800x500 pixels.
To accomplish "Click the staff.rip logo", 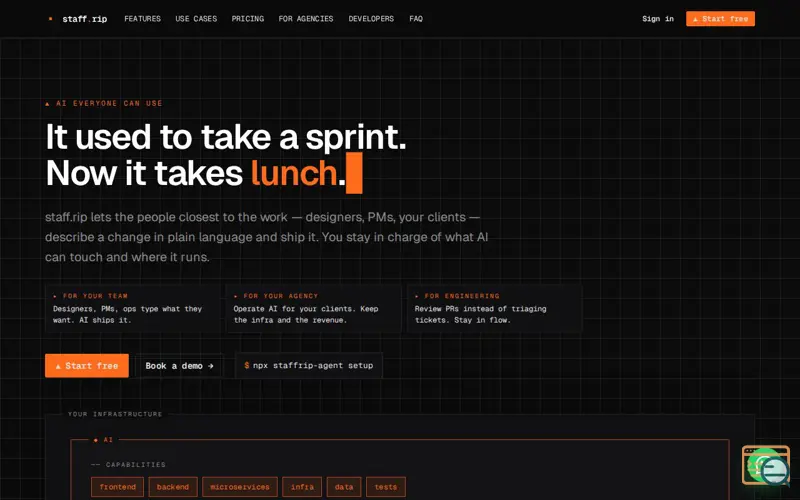I will (x=78, y=19).
